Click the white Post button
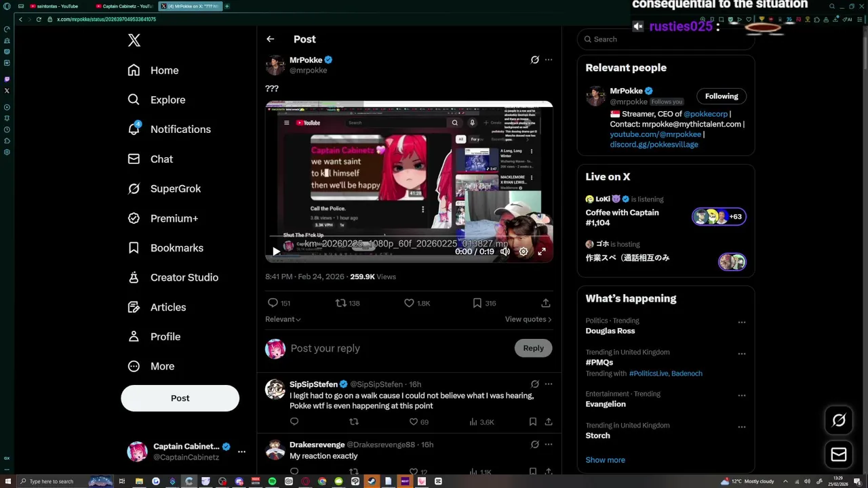868x488 pixels. 180,399
